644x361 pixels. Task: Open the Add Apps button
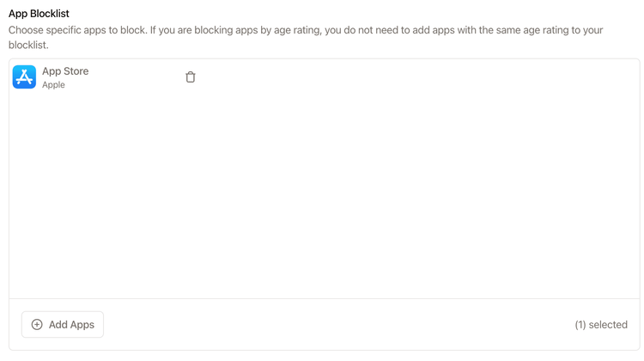[63, 324]
